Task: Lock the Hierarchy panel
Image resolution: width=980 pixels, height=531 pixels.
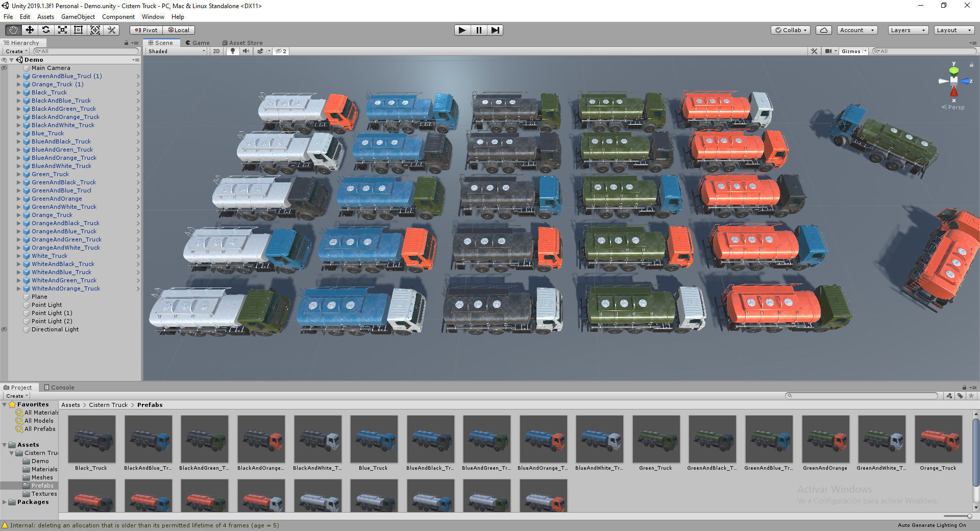Action: coord(126,43)
